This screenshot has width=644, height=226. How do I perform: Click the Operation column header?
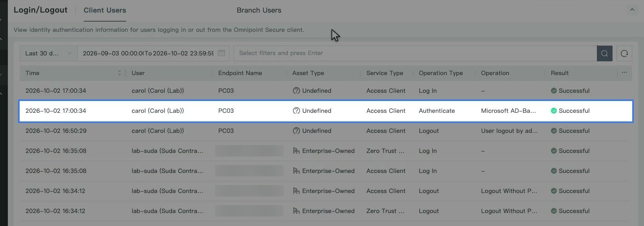tap(495, 73)
